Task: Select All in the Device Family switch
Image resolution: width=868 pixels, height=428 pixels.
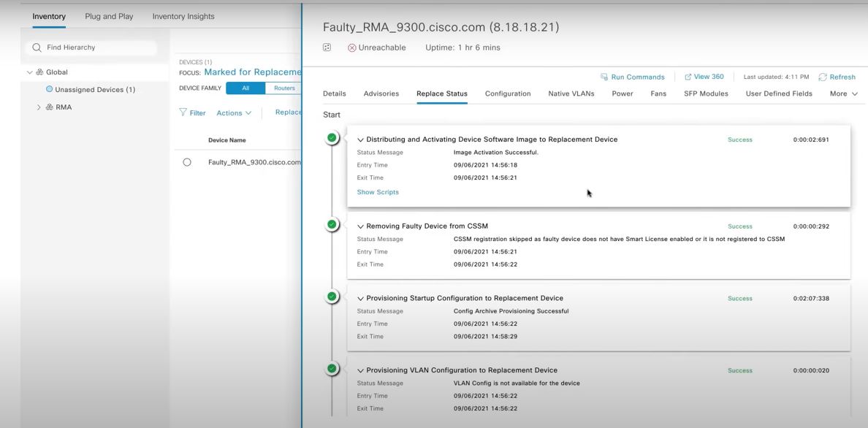Action: [x=245, y=87]
